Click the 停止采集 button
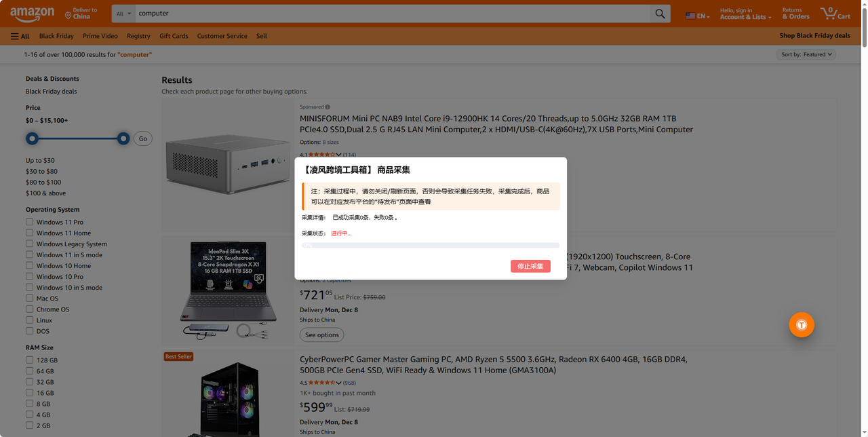The image size is (868, 437). (x=530, y=266)
